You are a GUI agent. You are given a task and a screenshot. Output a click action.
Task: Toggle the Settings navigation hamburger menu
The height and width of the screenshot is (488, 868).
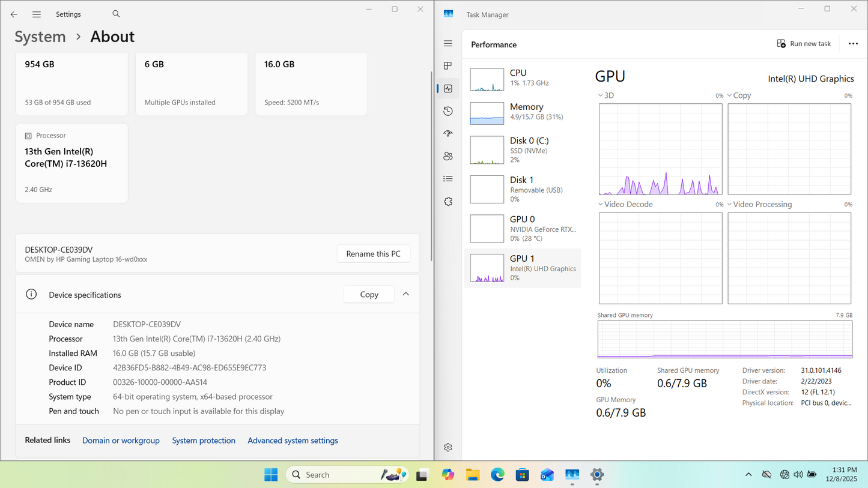pyautogui.click(x=37, y=14)
